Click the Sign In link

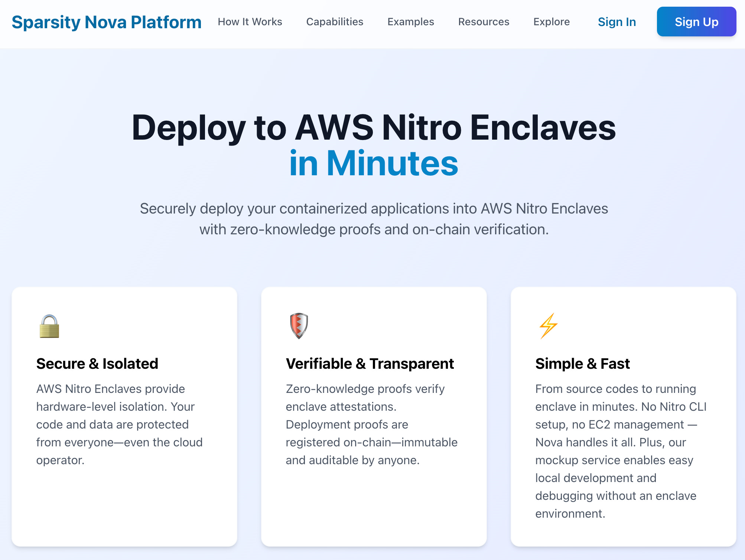pyautogui.click(x=617, y=22)
